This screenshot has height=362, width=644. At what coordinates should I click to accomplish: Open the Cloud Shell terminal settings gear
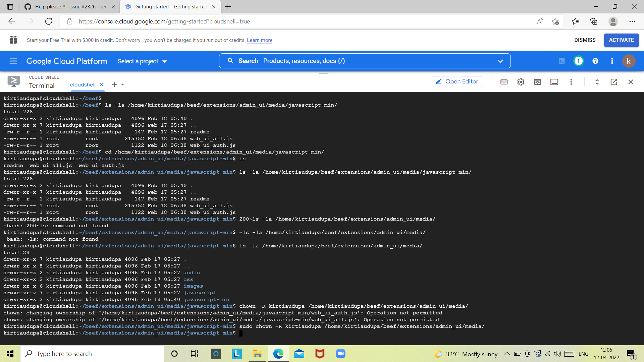(521, 82)
